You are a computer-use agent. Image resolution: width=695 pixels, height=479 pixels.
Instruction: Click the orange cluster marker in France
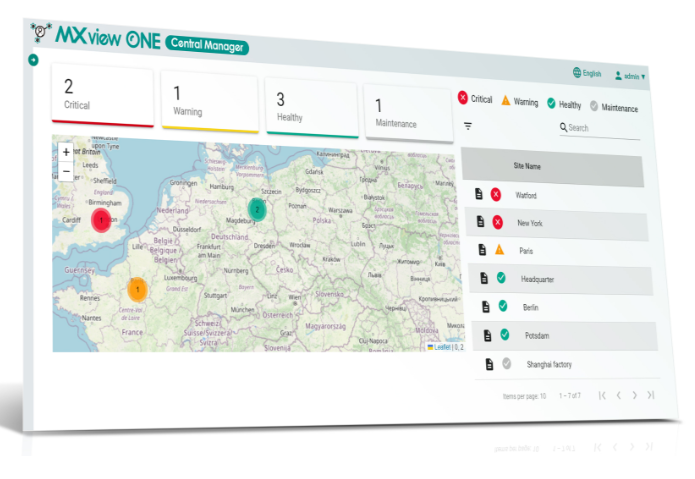(137, 290)
